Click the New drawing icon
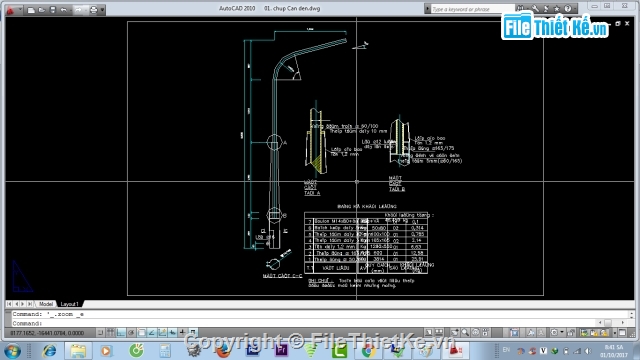 (x=31, y=10)
